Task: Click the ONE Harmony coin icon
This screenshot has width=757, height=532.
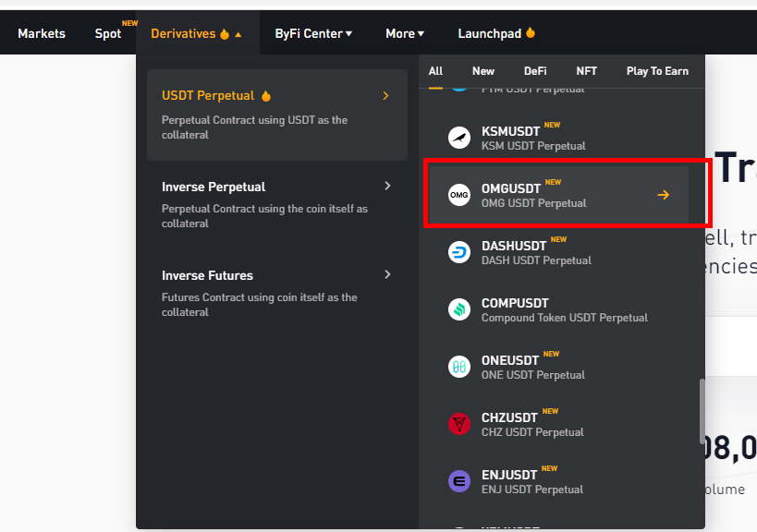Action: click(459, 367)
